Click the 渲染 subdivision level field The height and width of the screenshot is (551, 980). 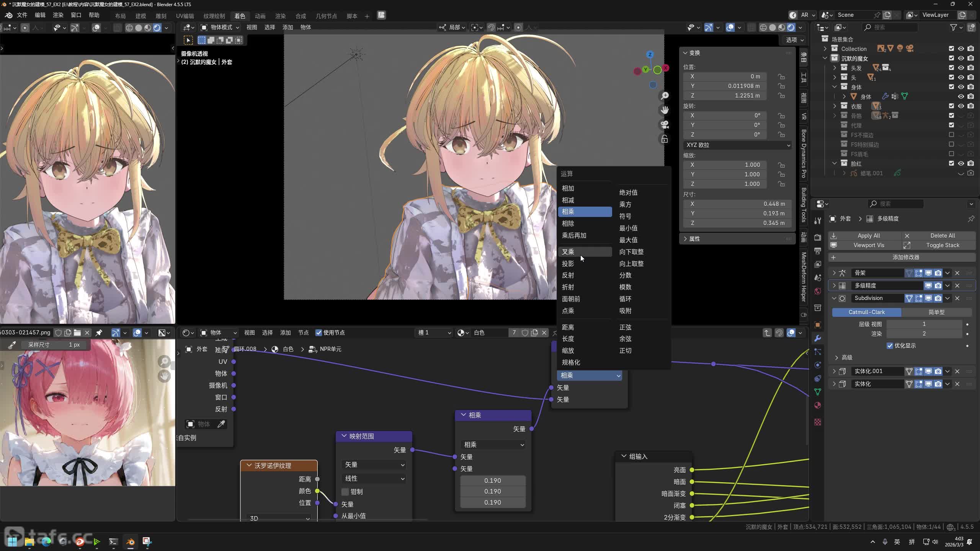[924, 334]
